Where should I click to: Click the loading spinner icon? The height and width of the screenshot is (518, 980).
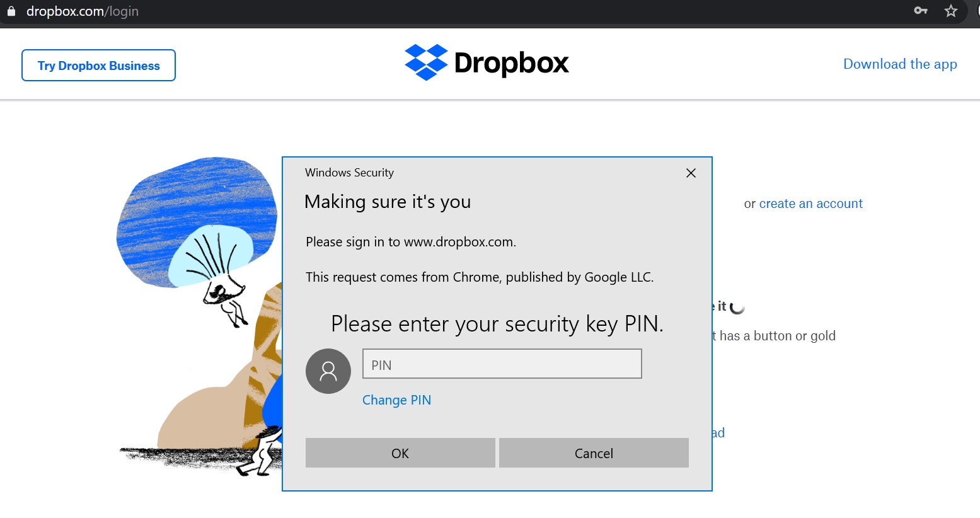click(737, 307)
